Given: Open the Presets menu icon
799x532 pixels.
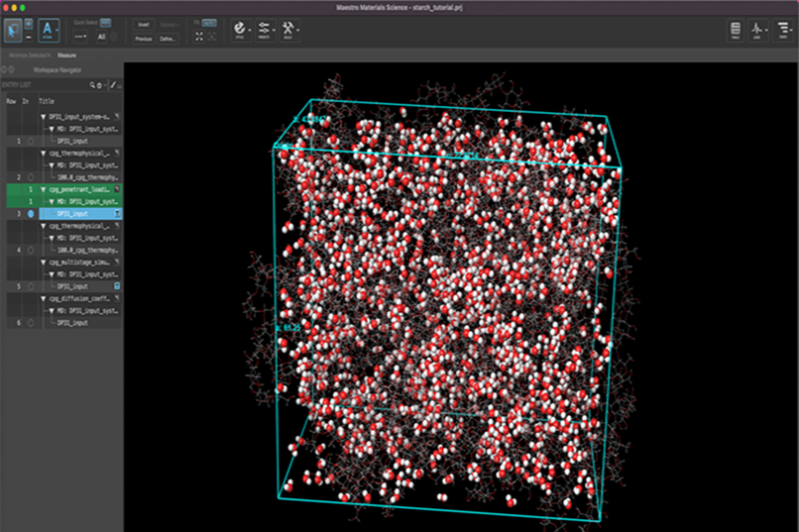Looking at the screenshot, I should [x=265, y=29].
